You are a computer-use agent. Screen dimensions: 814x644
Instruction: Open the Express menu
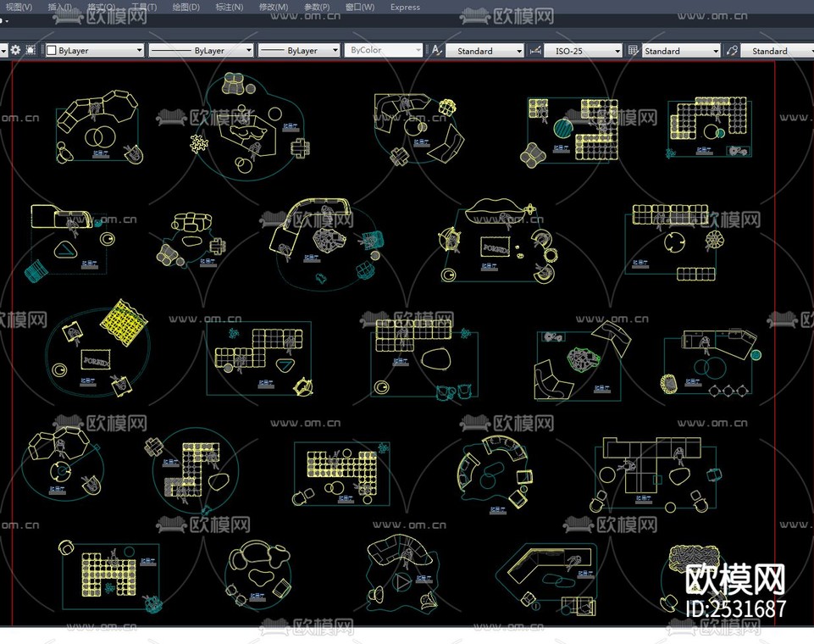405,7
